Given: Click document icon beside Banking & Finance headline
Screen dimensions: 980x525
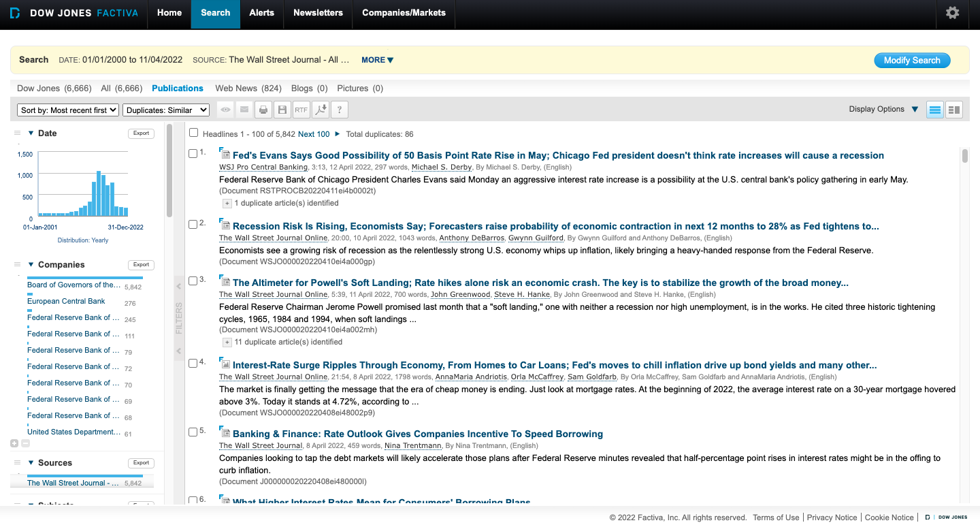Looking at the screenshot, I should [x=225, y=433].
